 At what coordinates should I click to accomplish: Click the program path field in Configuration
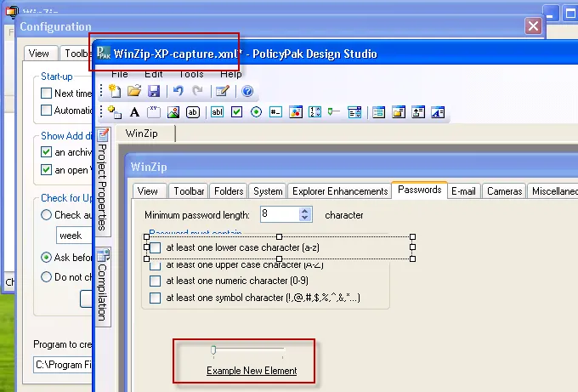click(x=63, y=365)
